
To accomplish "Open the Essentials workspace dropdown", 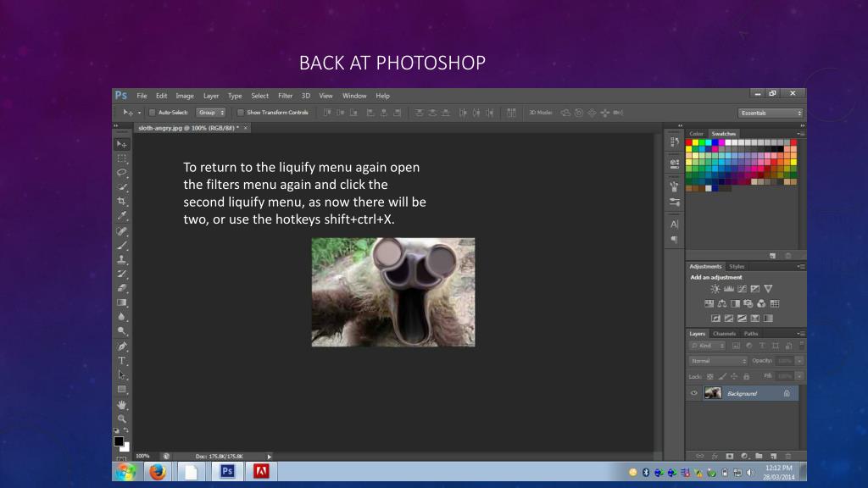I will click(x=770, y=113).
